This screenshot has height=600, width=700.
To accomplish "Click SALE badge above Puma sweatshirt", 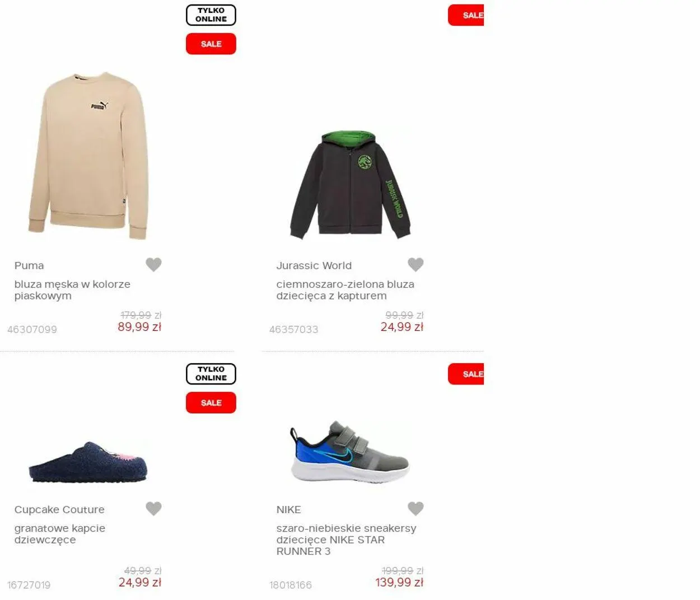I will pos(211,44).
